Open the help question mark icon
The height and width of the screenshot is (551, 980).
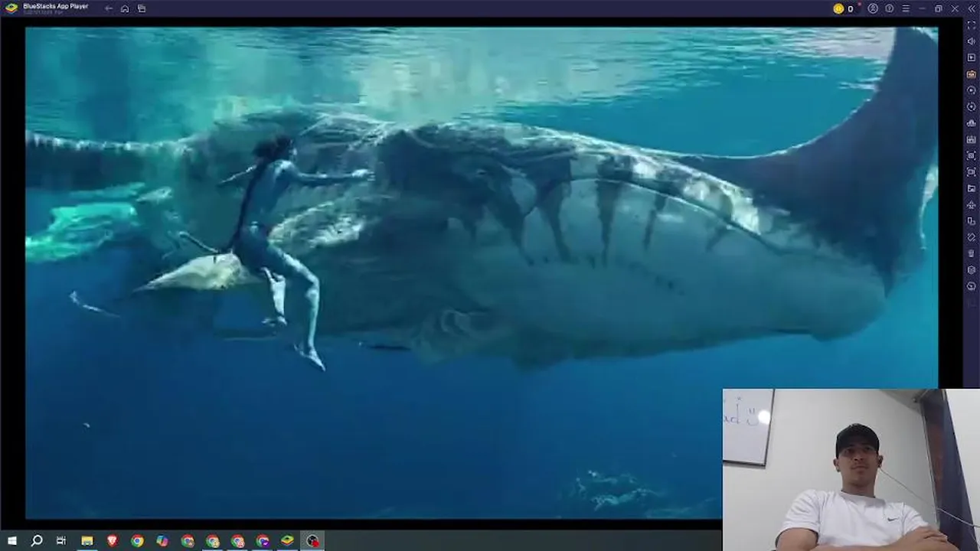(x=890, y=8)
